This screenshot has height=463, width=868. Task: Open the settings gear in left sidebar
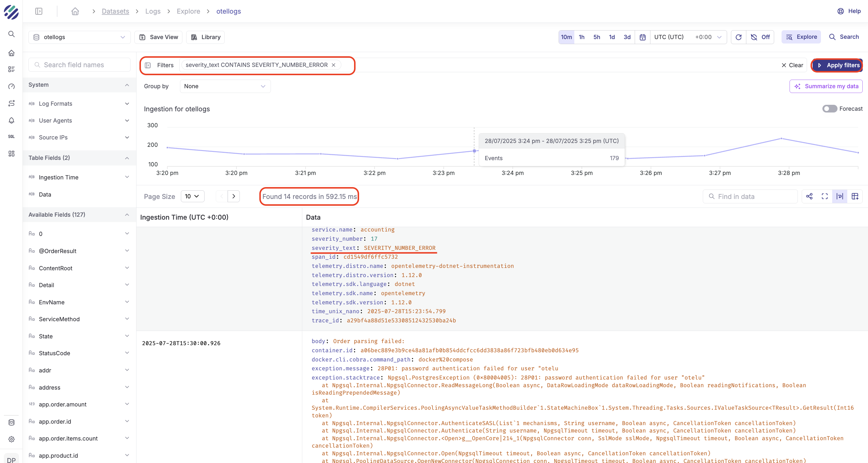click(12, 439)
